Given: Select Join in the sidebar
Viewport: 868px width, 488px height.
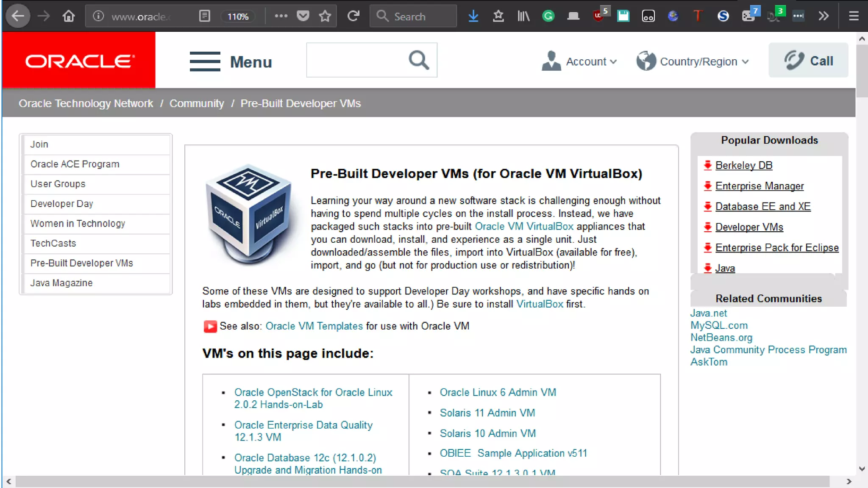Looking at the screenshot, I should pyautogui.click(x=97, y=144).
